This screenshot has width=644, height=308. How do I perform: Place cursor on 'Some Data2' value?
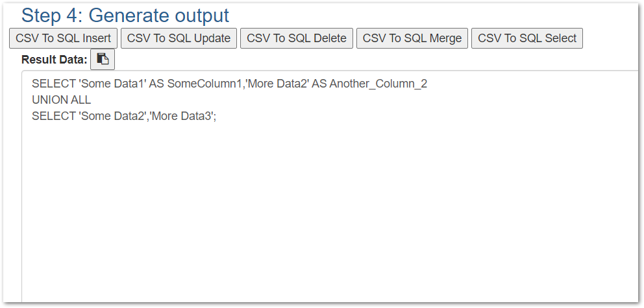112,116
